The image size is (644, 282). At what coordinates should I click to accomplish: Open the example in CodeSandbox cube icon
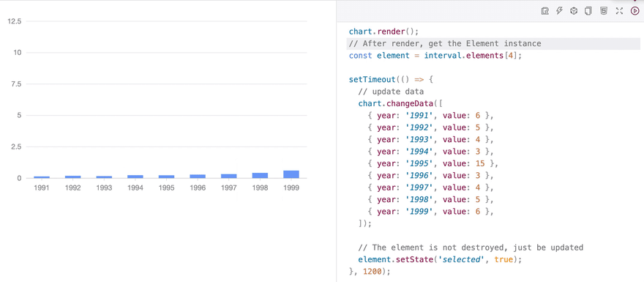click(x=574, y=11)
